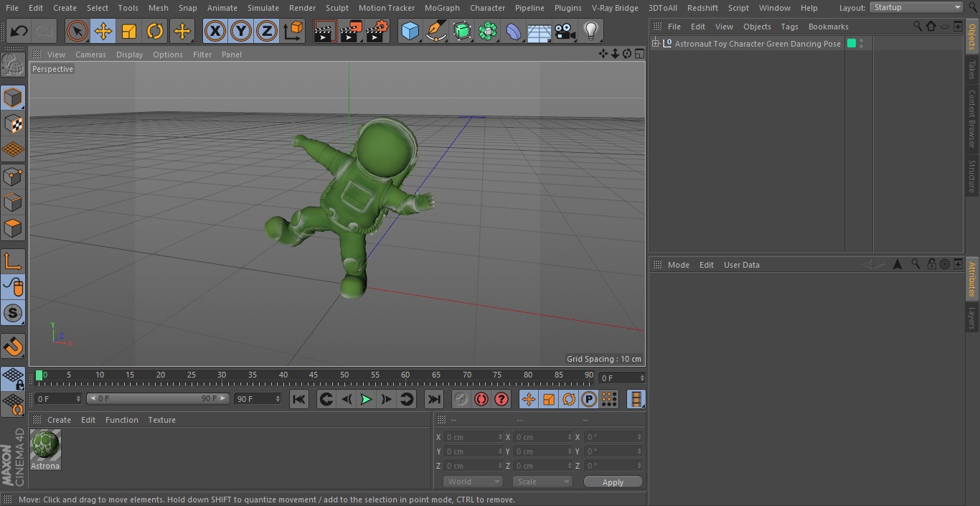The height and width of the screenshot is (506, 980).
Task: Click the X position input field
Action: coord(473,437)
